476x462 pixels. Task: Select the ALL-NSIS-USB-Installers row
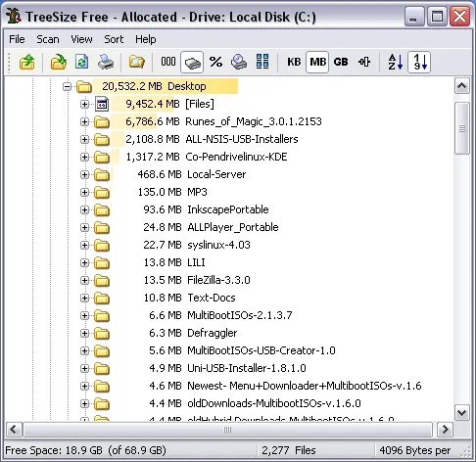pyautogui.click(x=212, y=139)
